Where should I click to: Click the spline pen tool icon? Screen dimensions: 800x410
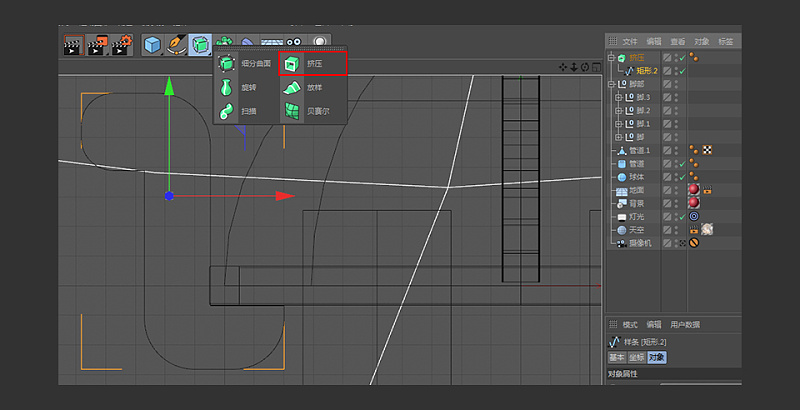[x=176, y=45]
